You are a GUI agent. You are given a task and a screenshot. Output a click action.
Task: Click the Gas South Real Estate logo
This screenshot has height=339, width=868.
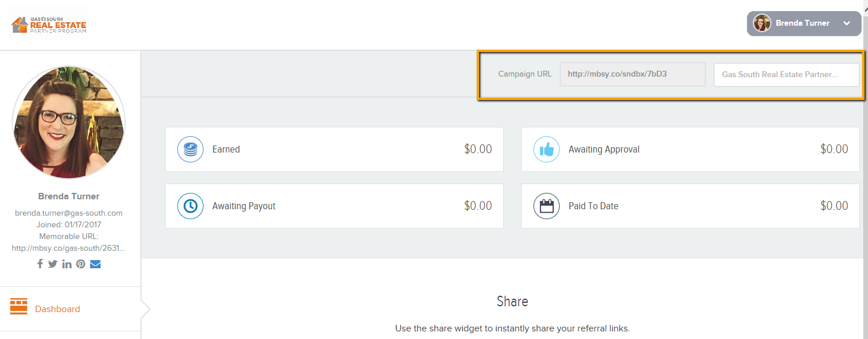point(49,24)
